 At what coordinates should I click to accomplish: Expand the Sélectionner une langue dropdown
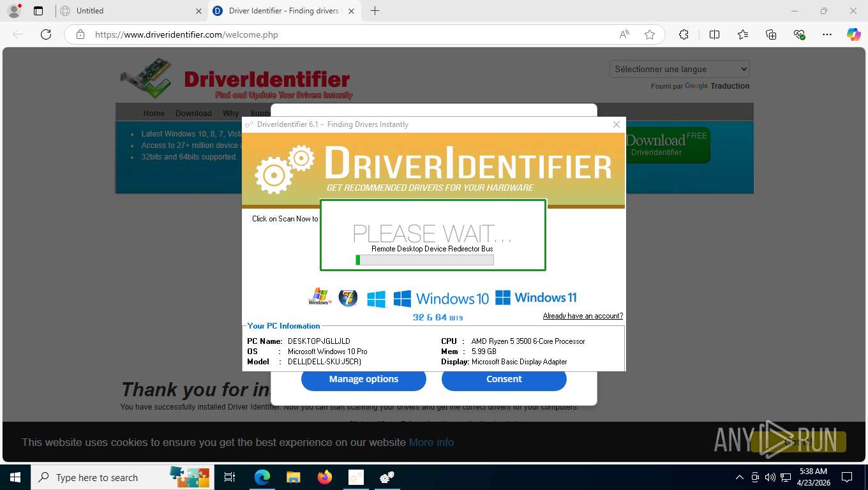click(x=680, y=69)
